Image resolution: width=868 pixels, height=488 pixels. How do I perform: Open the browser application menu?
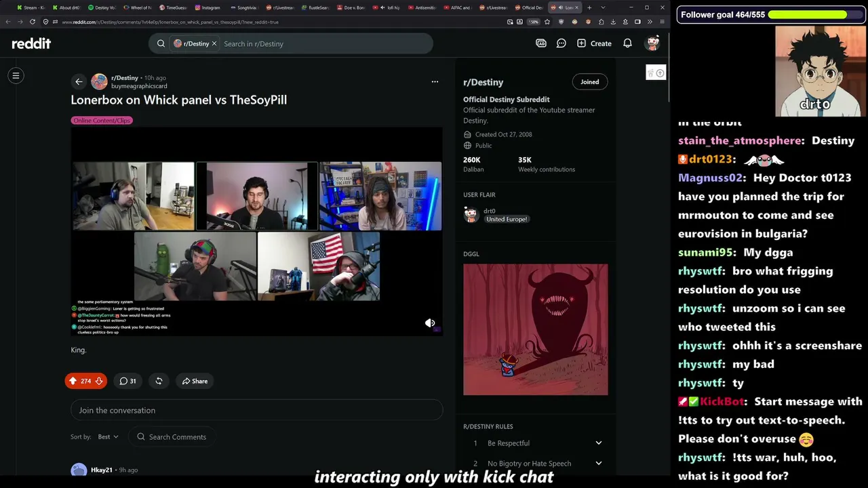tap(662, 22)
